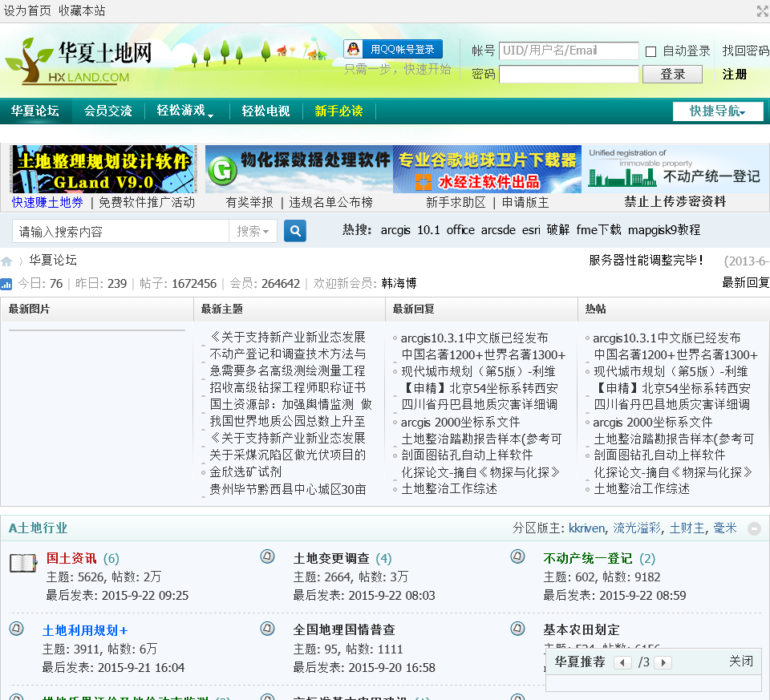The height and width of the screenshot is (700, 770).
Task: Open the 会员交流 nav tab
Action: pos(108,111)
